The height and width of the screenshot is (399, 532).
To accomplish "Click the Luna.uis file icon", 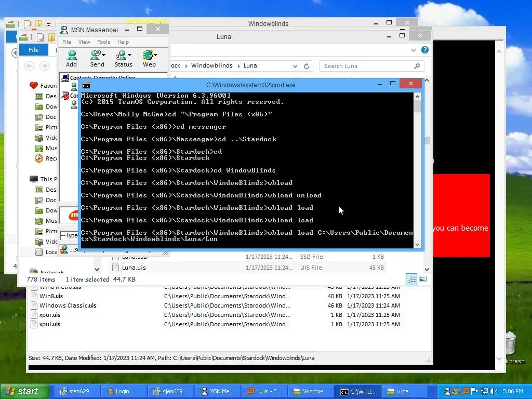I will click(x=116, y=268).
